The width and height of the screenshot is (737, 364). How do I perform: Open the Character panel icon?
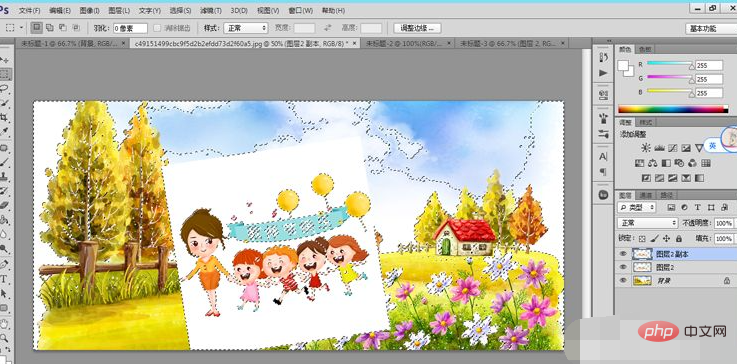[604, 157]
